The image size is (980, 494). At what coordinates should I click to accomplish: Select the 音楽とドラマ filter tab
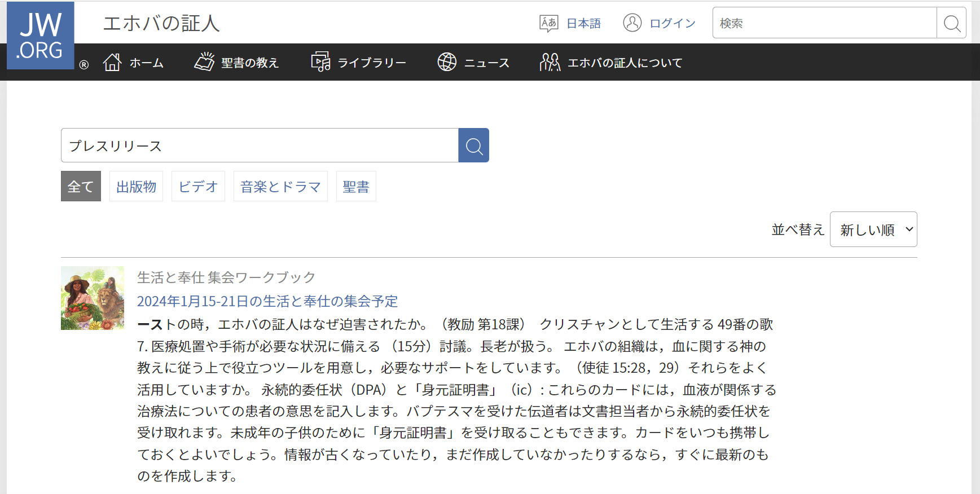[280, 186]
